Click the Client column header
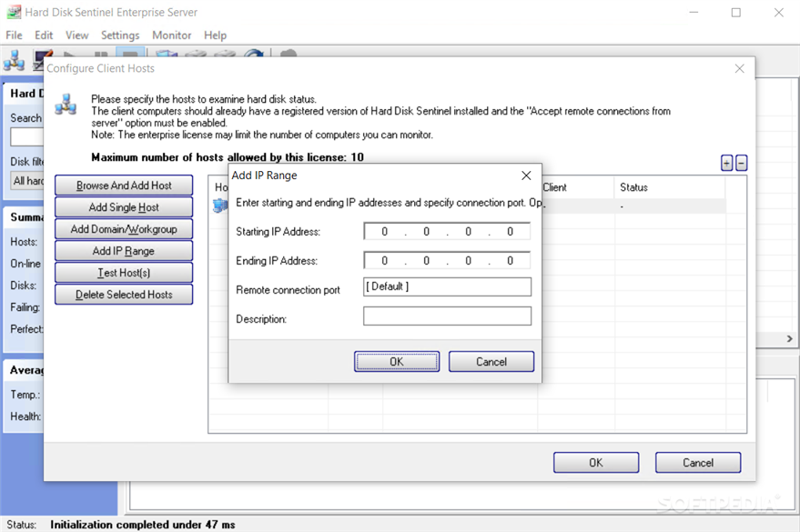Image resolution: width=800 pixels, height=532 pixels. click(577, 187)
